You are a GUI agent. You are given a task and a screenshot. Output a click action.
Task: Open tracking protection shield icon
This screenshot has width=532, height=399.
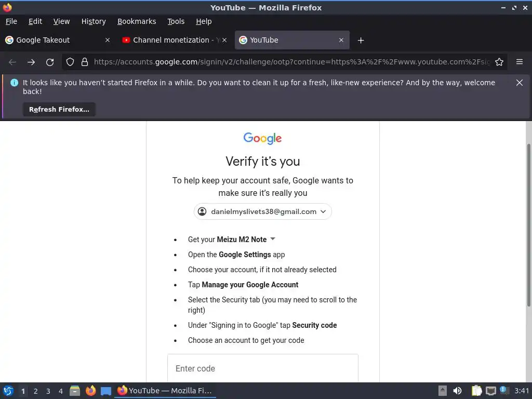tap(70, 62)
